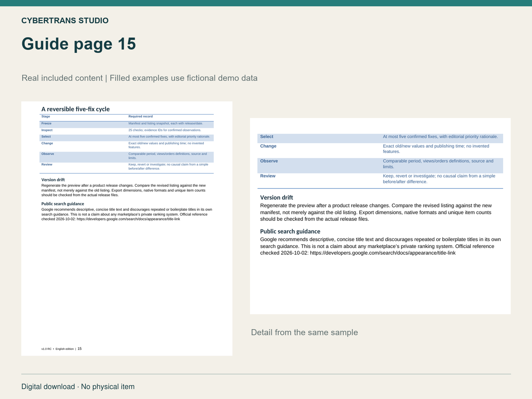Click the "A reversible five-fix cycle" heading
Viewport: 532px width, 399px height.
point(75,109)
